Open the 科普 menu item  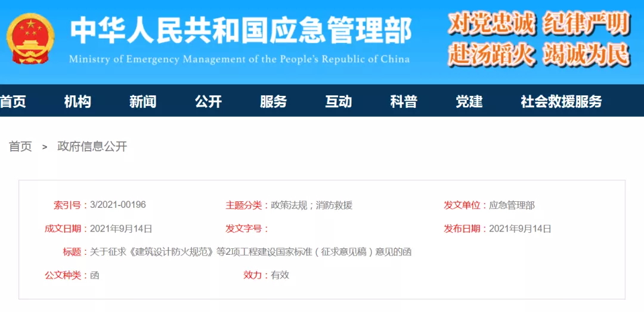[x=404, y=101]
